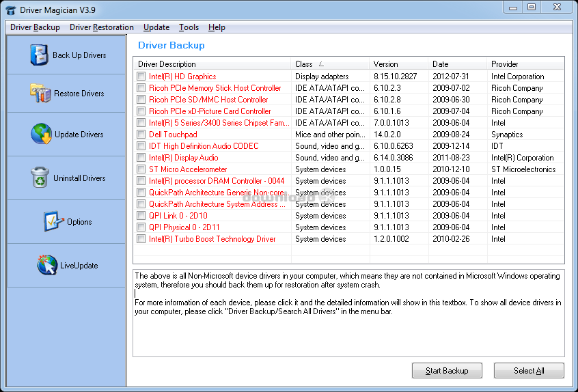
Task: Click the Synaptics provider cell
Action: (507, 134)
